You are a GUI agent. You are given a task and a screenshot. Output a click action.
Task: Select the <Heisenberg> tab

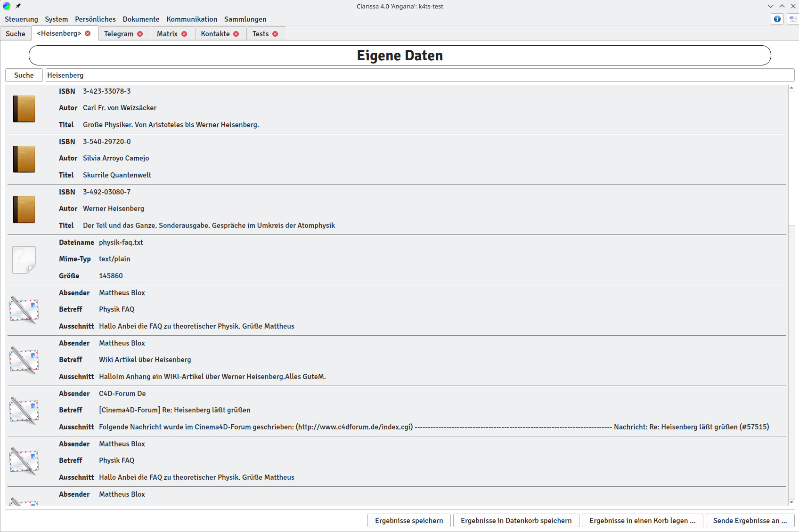point(59,33)
